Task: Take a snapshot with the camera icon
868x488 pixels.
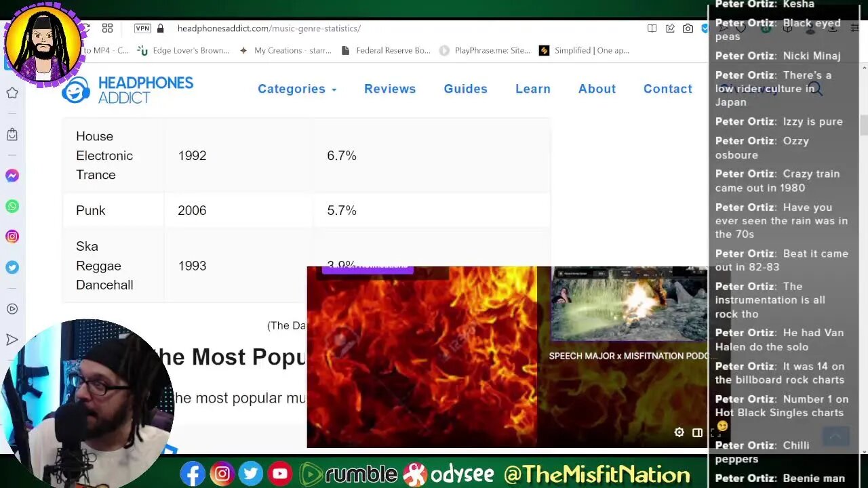Action: (688, 28)
